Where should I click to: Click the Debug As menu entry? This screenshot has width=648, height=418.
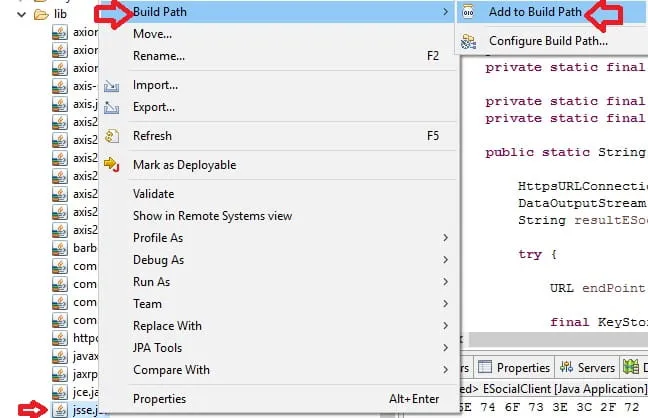158,260
